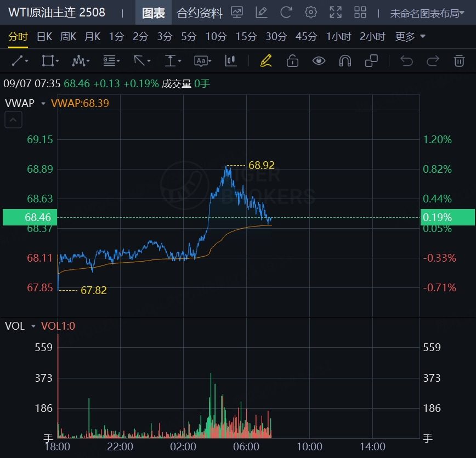Select the 日K timeframe tab
This screenshot has width=476, height=458.
[x=44, y=37]
